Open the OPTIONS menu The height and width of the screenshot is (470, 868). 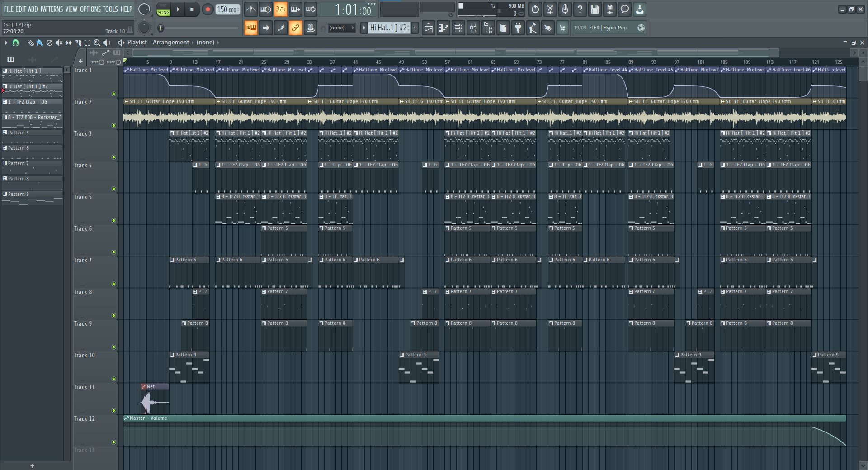click(90, 9)
